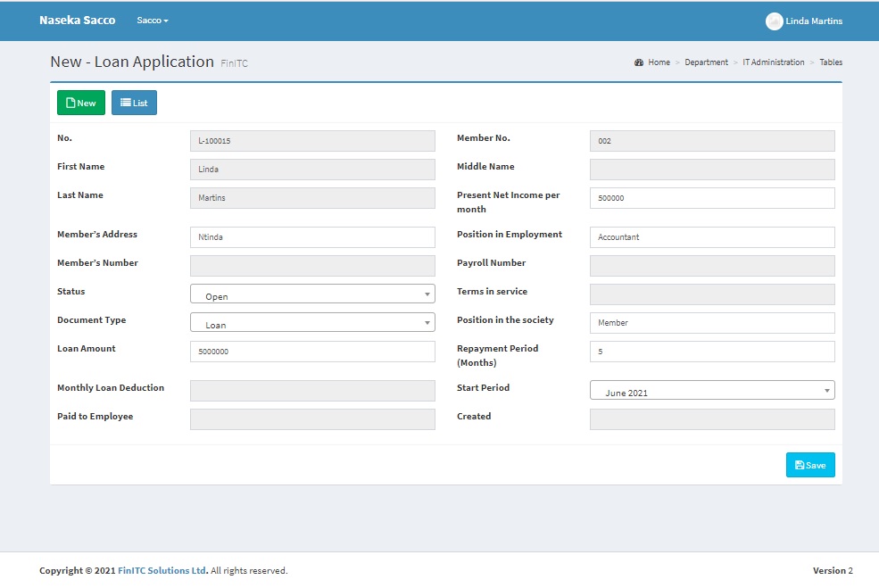Click the Naseka Sacco brand logo
879x588 pixels.
[77, 21]
